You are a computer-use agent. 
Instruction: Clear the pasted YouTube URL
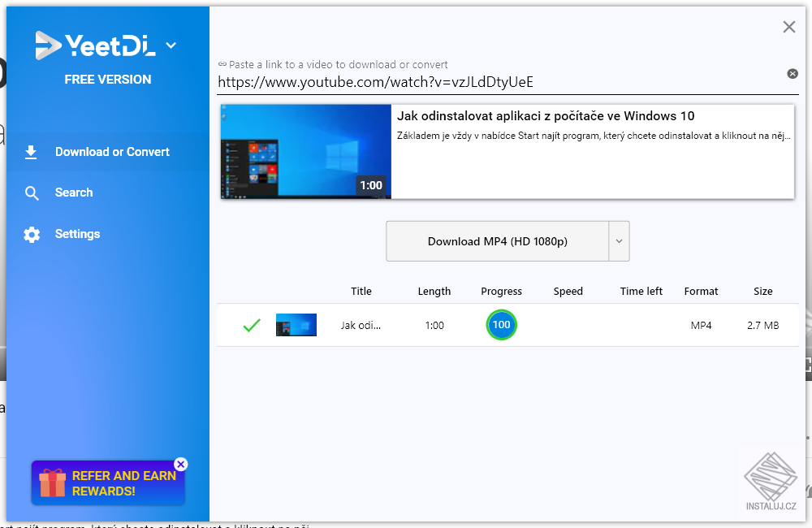coord(793,74)
